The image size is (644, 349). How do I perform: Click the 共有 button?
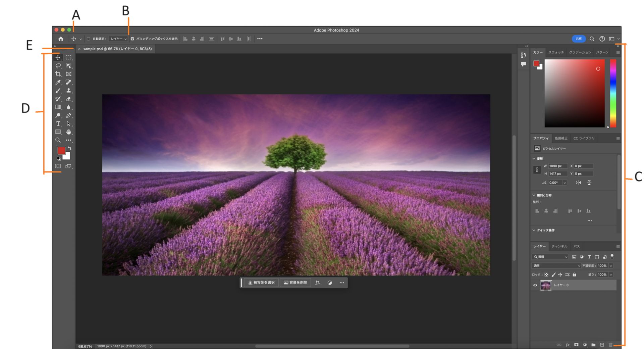[x=578, y=39]
